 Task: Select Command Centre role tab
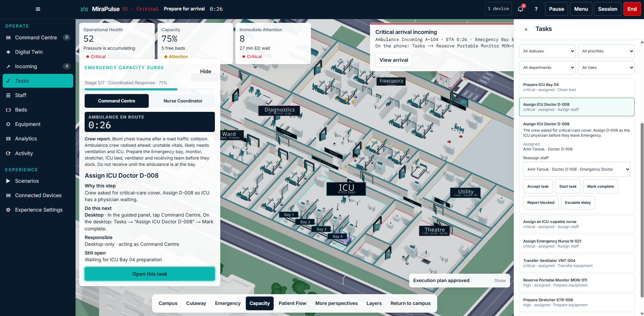[117, 101]
